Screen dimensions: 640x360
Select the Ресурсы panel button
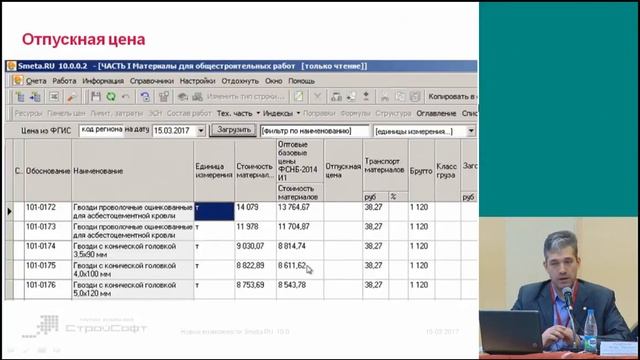[x=28, y=113]
